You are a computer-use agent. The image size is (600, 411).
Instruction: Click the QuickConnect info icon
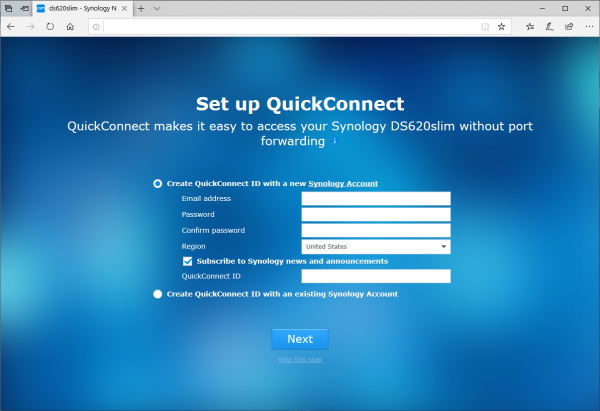tap(334, 142)
